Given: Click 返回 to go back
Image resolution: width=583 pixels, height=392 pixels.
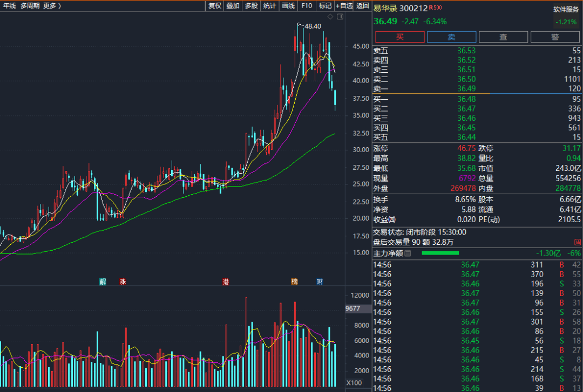Looking at the screenshot, I should [363, 5].
